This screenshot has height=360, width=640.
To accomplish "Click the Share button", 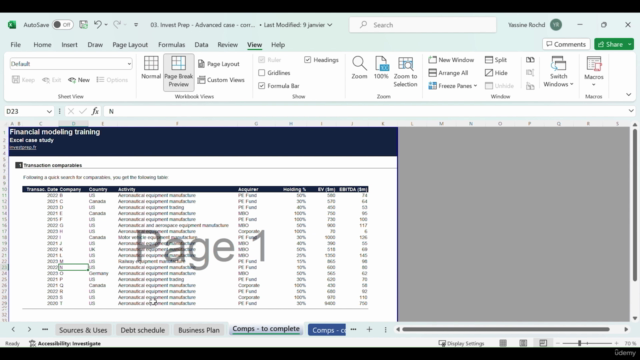I will click(611, 44).
